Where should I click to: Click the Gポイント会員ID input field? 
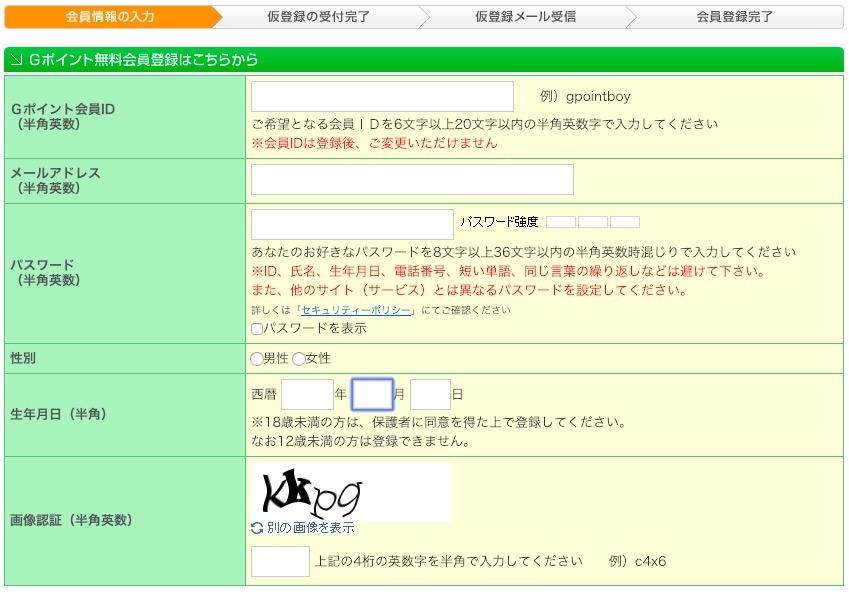382,96
